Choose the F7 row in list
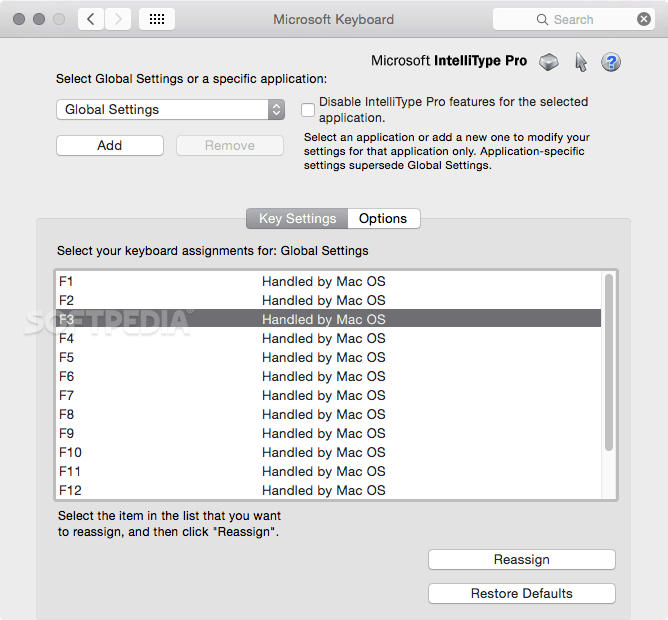This screenshot has height=620, width=668. tap(328, 395)
